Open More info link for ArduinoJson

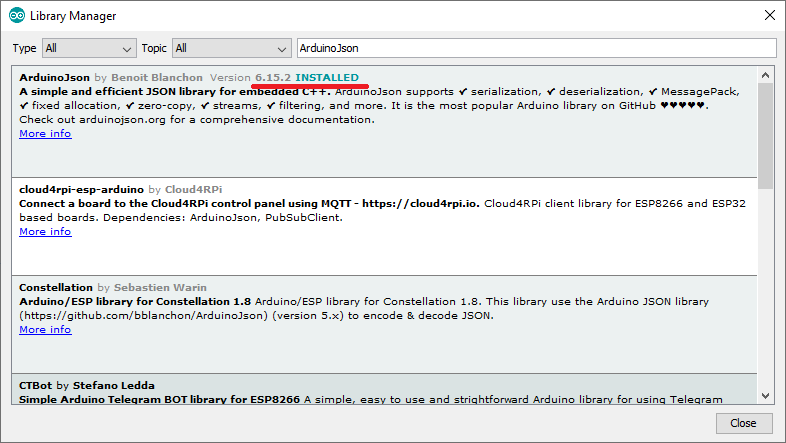point(45,134)
